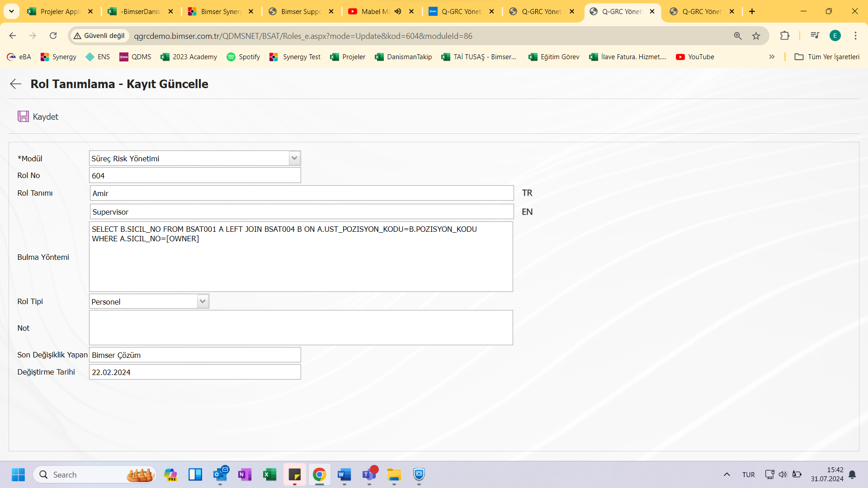This screenshot has width=868, height=488.
Task: Click the Rol Tanımı EN input field
Action: [x=301, y=211]
